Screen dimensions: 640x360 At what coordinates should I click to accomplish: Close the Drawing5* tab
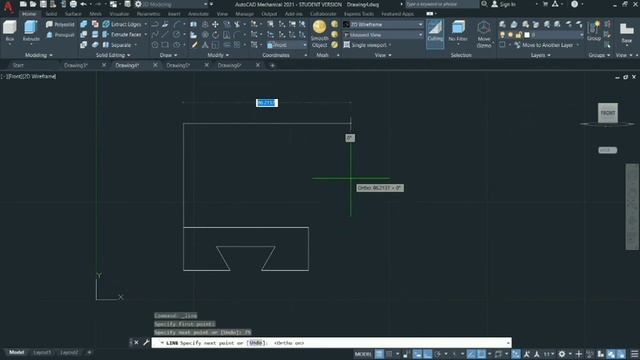207,65
